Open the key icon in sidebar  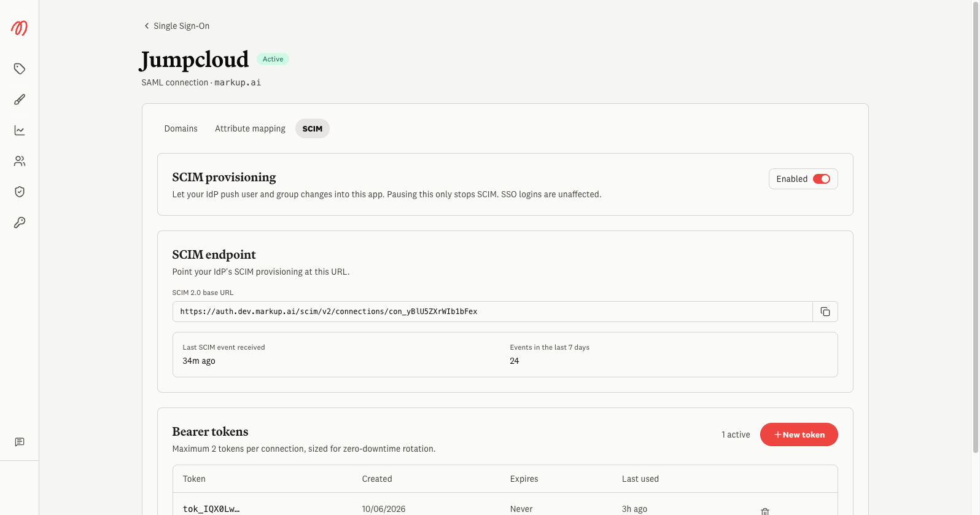[x=20, y=222]
